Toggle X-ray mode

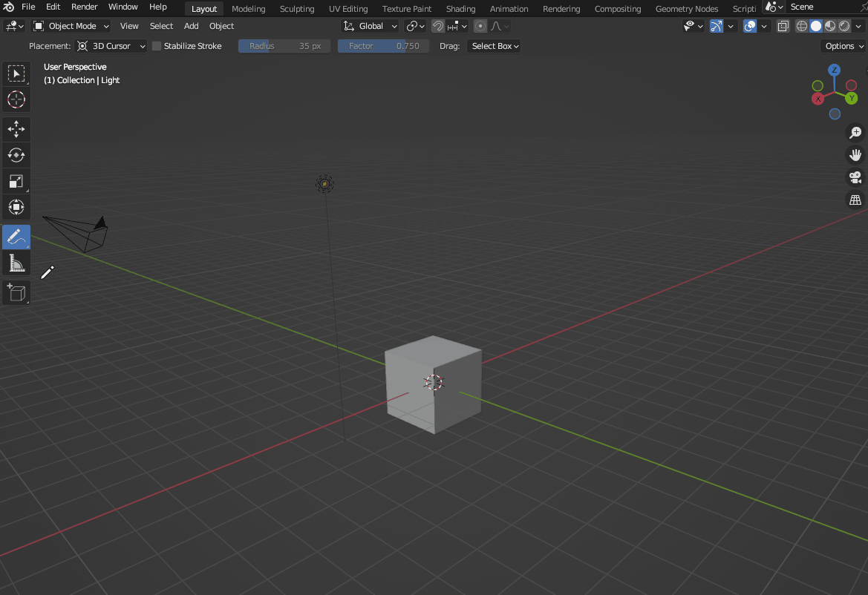783,26
